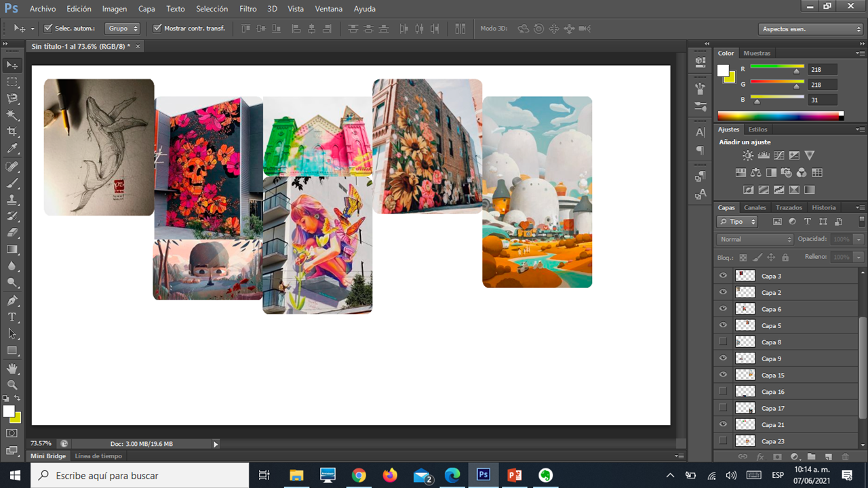Toggle Mostrar contr. transf. checkbox

point(157,28)
